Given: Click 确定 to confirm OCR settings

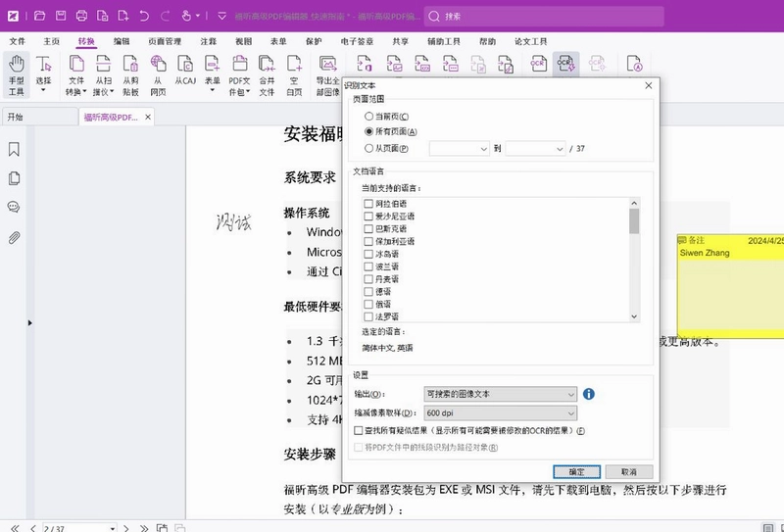Looking at the screenshot, I should coord(576,471).
